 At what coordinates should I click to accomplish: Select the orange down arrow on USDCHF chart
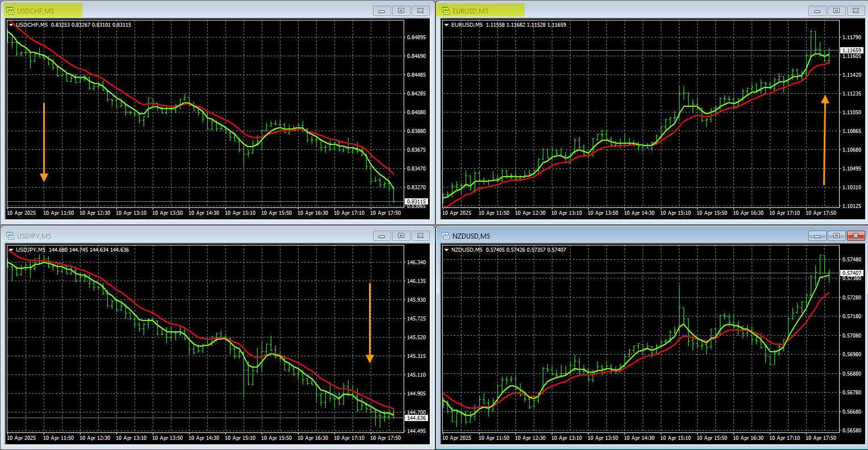[44, 142]
